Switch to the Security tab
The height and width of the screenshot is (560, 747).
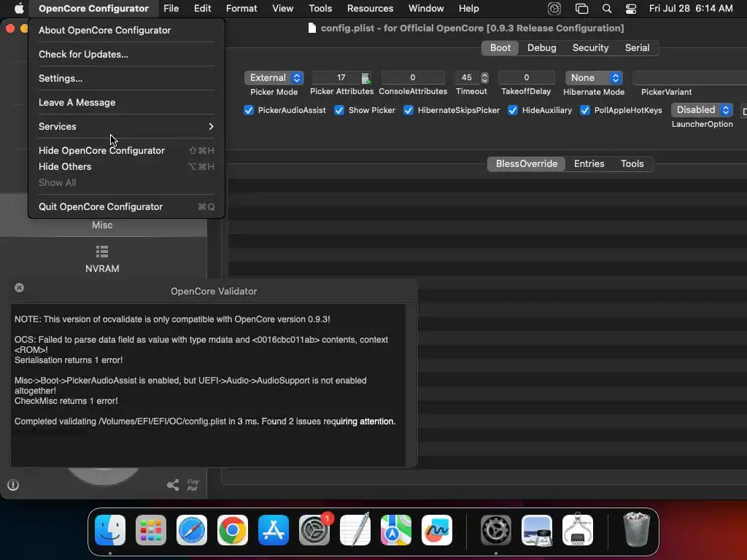(x=590, y=47)
